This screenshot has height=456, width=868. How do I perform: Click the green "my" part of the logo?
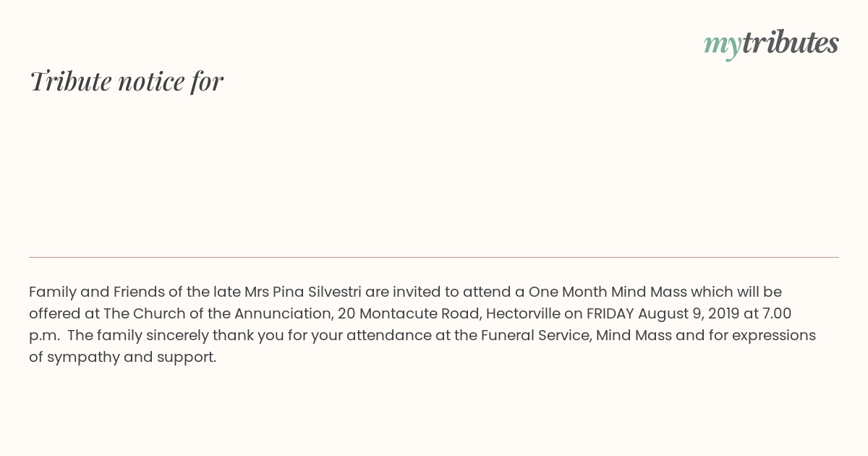click(x=723, y=46)
